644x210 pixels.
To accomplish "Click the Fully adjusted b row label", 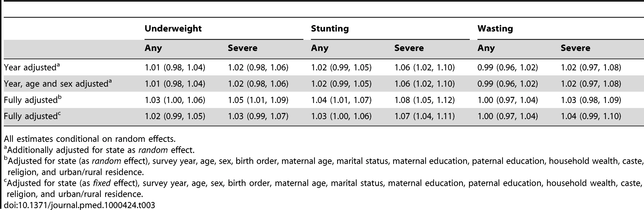I will (x=32, y=100).
